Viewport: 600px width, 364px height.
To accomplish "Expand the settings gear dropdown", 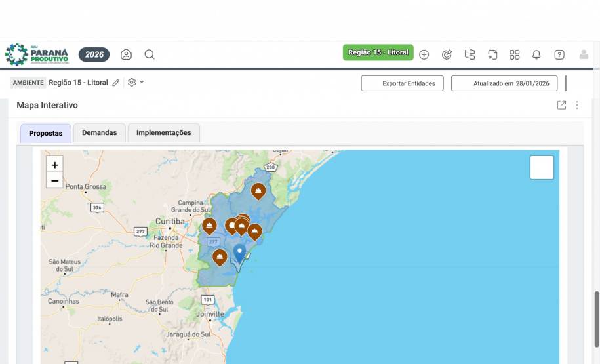I will click(136, 83).
